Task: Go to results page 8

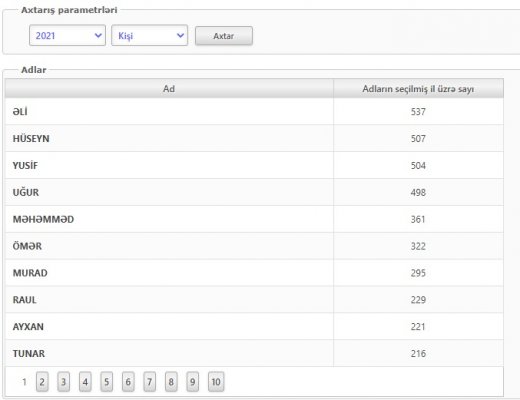Action: pos(171,382)
